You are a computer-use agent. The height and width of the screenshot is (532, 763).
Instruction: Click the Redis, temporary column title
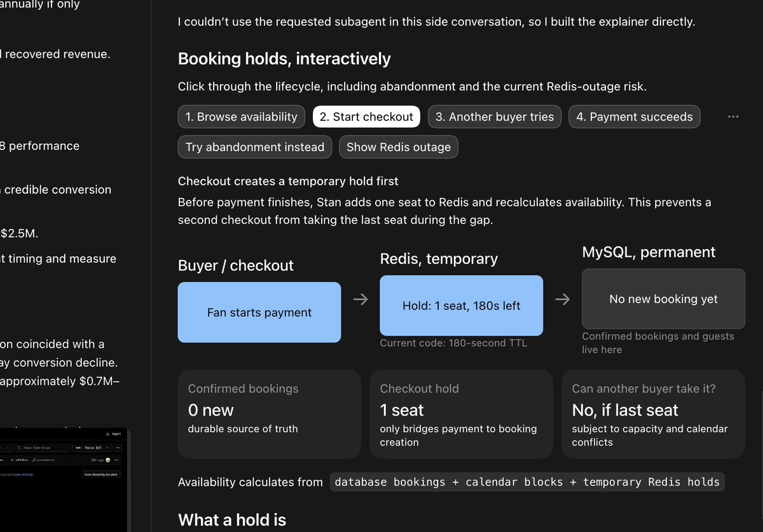tap(439, 259)
